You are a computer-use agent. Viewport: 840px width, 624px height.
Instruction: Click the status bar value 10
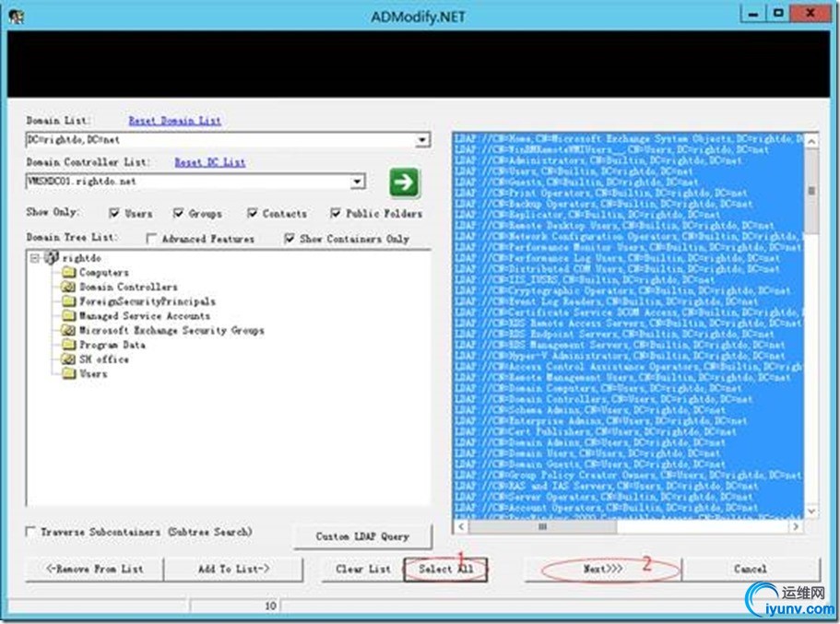(270, 606)
